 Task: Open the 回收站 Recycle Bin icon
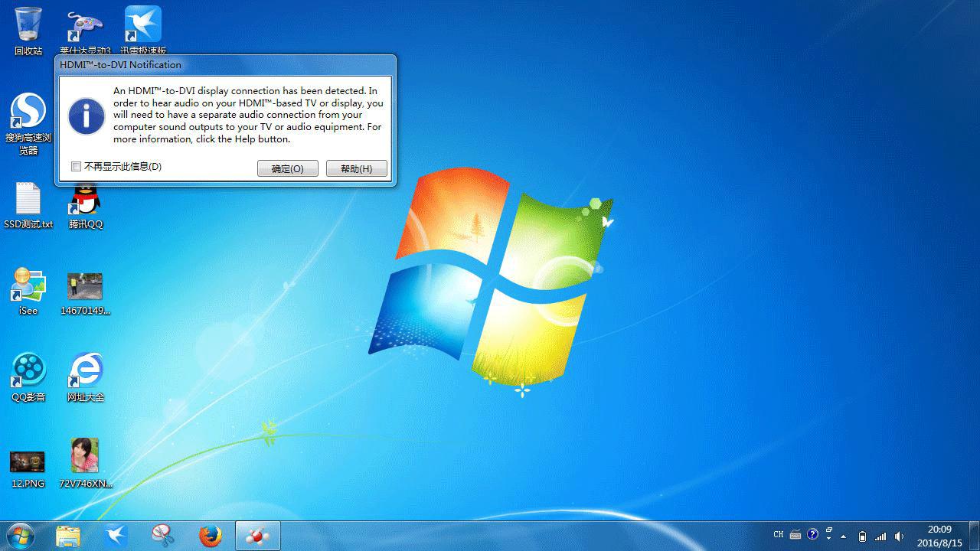point(28,31)
